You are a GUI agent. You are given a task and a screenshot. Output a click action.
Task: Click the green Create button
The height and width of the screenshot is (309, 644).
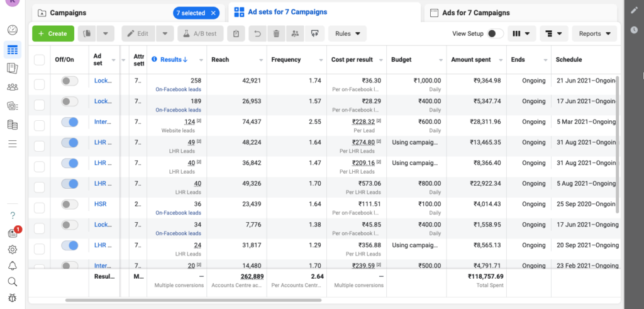coord(53,34)
